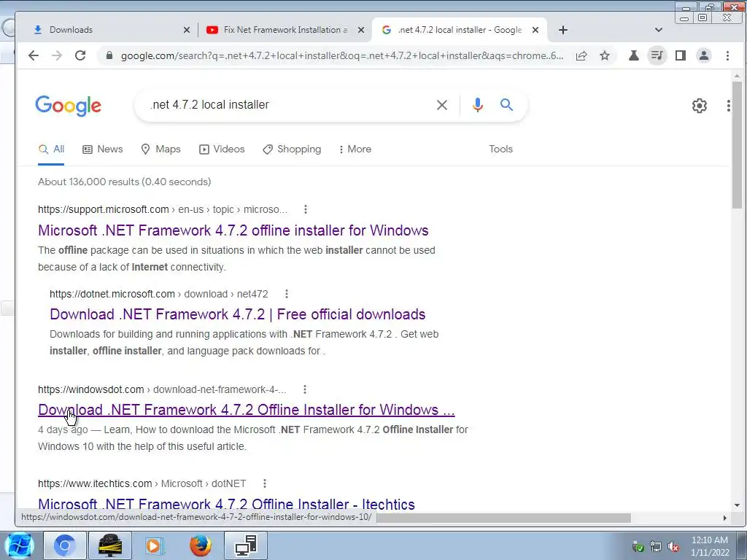747x560 pixels.
Task: Click the padlock site info icon
Action: [109, 55]
